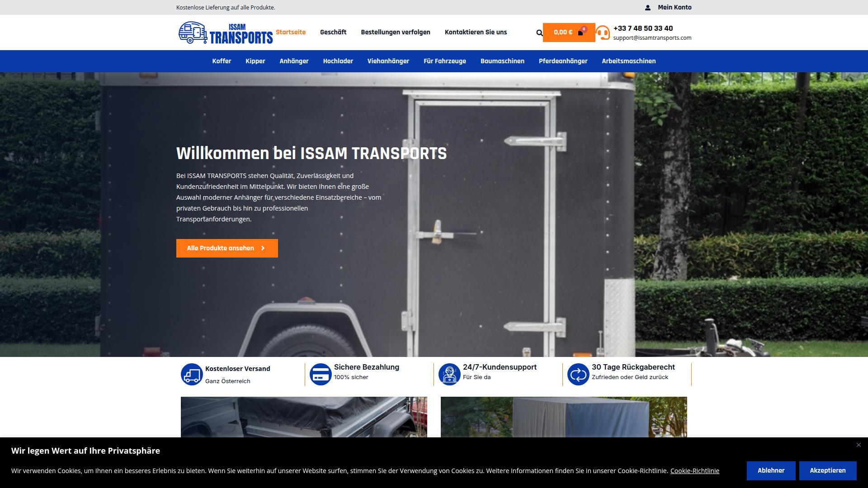Click the 24/7-Kundensupport agent icon
The width and height of the screenshot is (868, 488).
point(449,374)
